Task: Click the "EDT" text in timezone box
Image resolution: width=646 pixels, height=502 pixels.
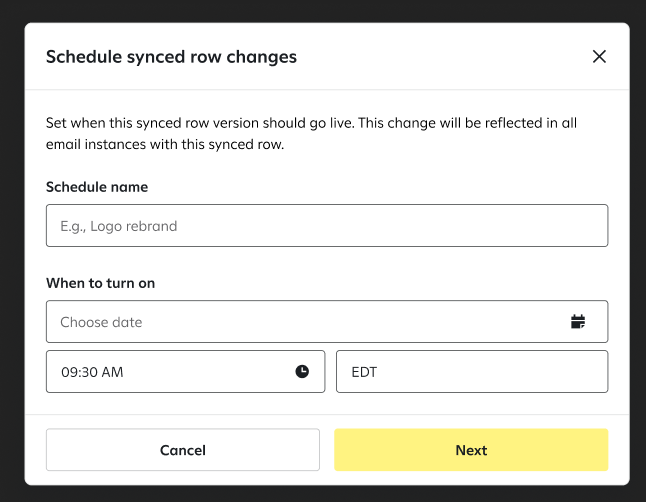Action: click(x=364, y=372)
